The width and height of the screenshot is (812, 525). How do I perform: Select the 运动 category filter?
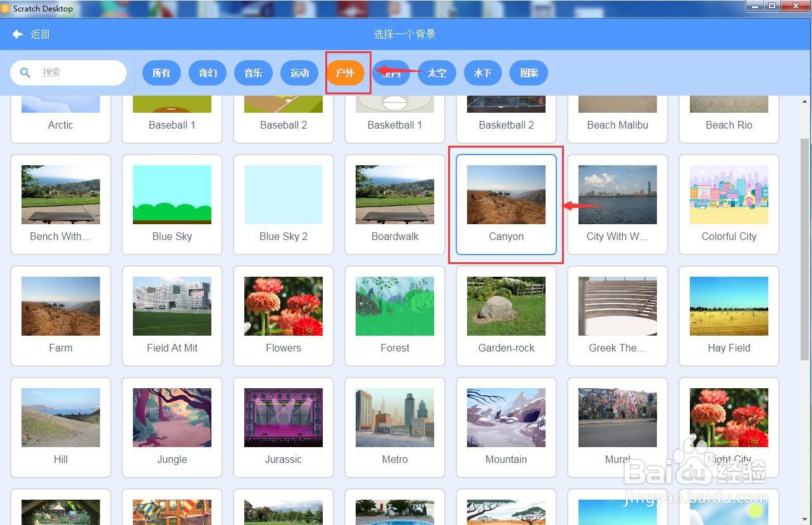(x=299, y=73)
